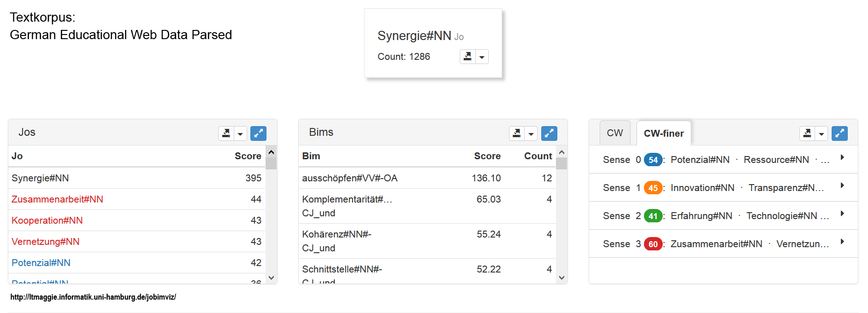This screenshot has height=313, width=868.
Task: Expand the Jos panel to fullscreen
Action: 258,133
